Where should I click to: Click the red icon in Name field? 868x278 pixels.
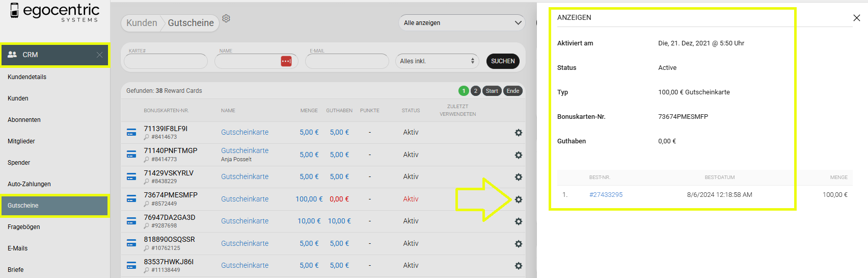pos(286,61)
